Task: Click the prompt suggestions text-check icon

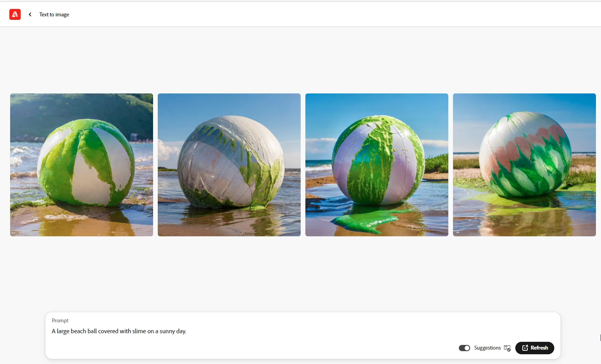Action: coord(507,348)
